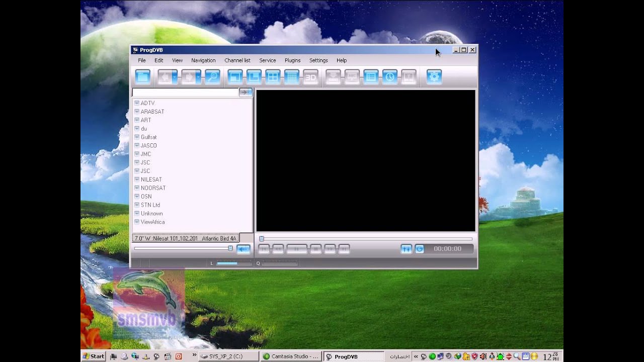Screen dimensions: 644x362
Task: Open the channel search magnifier icon
Action: pos(213,76)
